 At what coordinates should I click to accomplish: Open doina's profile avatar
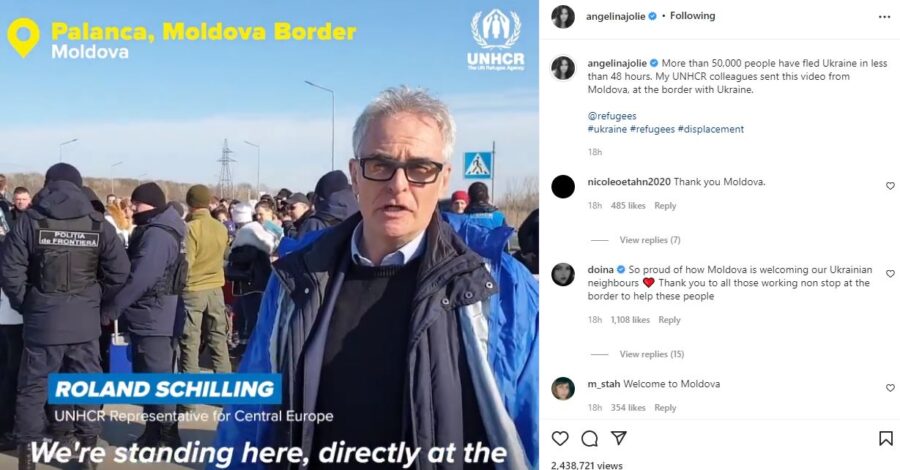(563, 274)
